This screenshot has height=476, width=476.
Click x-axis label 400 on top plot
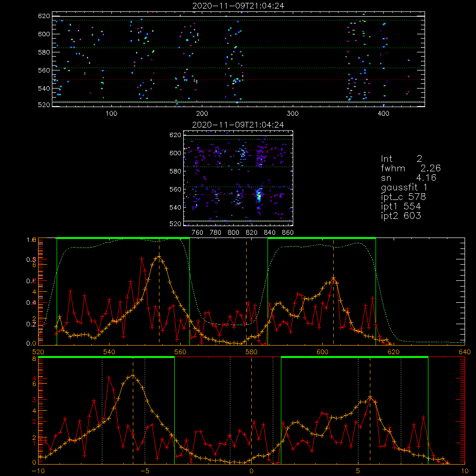(383, 114)
